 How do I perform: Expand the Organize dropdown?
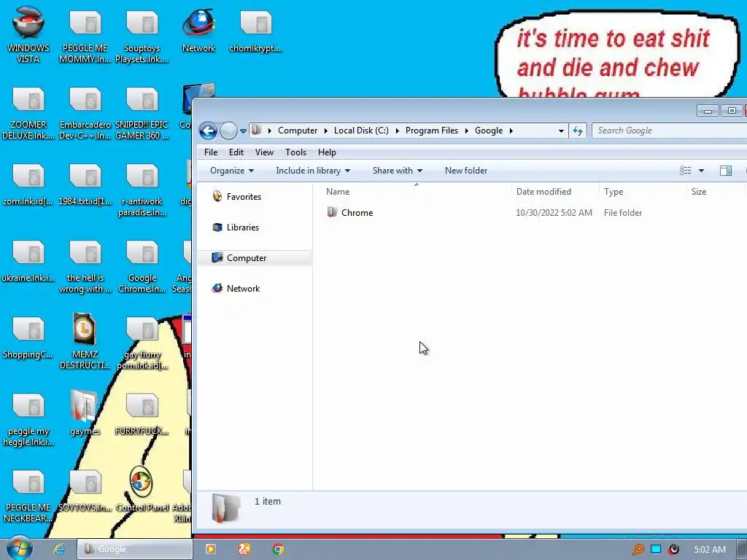pyautogui.click(x=232, y=171)
